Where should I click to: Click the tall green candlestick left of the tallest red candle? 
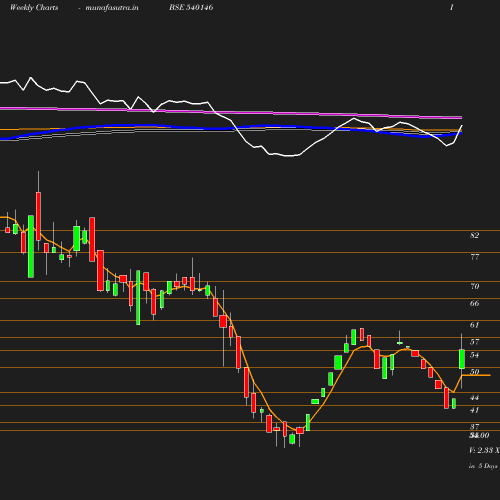tap(31, 246)
